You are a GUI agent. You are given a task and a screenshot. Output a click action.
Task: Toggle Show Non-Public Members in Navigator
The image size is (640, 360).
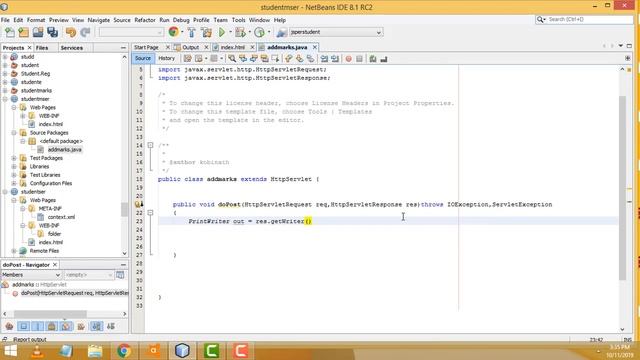(x=52, y=326)
